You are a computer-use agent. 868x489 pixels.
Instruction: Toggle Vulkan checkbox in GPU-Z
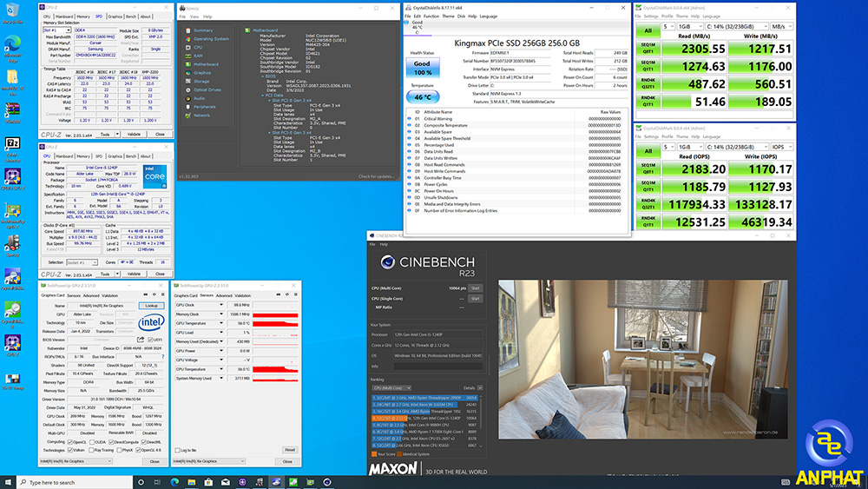click(x=69, y=450)
